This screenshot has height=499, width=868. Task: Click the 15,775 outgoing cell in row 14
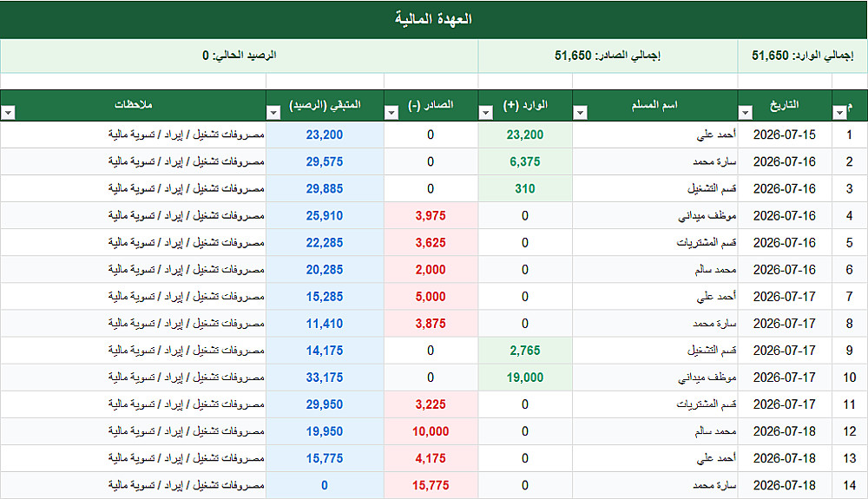point(431,485)
